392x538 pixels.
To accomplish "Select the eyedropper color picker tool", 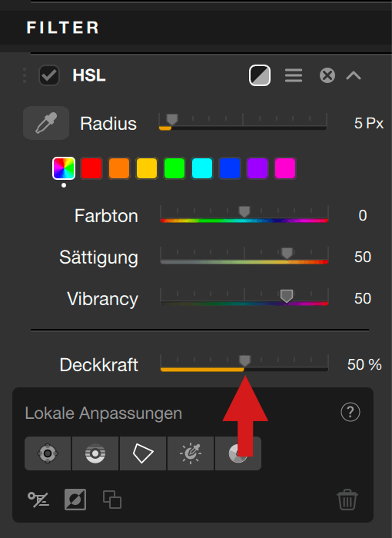I will click(x=46, y=123).
